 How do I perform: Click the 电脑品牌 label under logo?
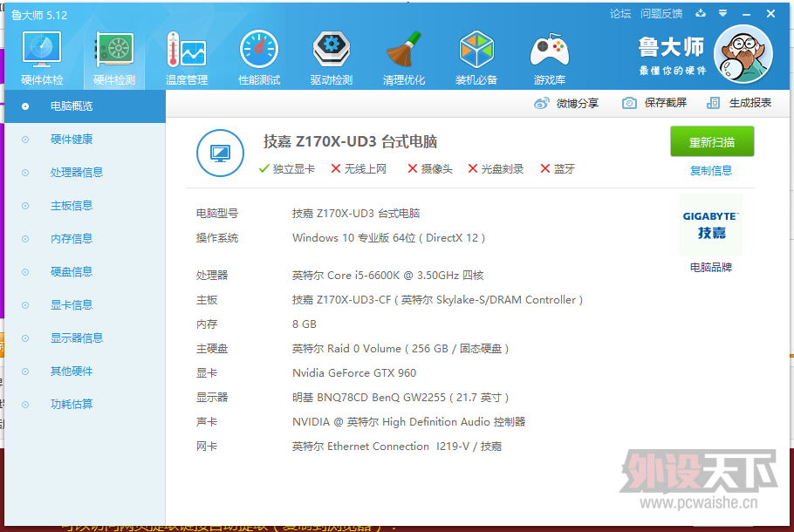click(x=711, y=267)
